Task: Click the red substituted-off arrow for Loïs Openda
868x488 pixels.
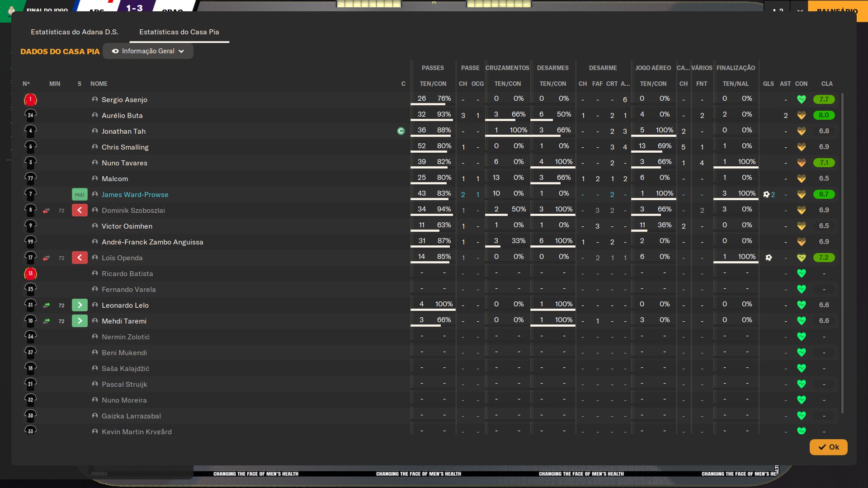Action: pos(80,258)
